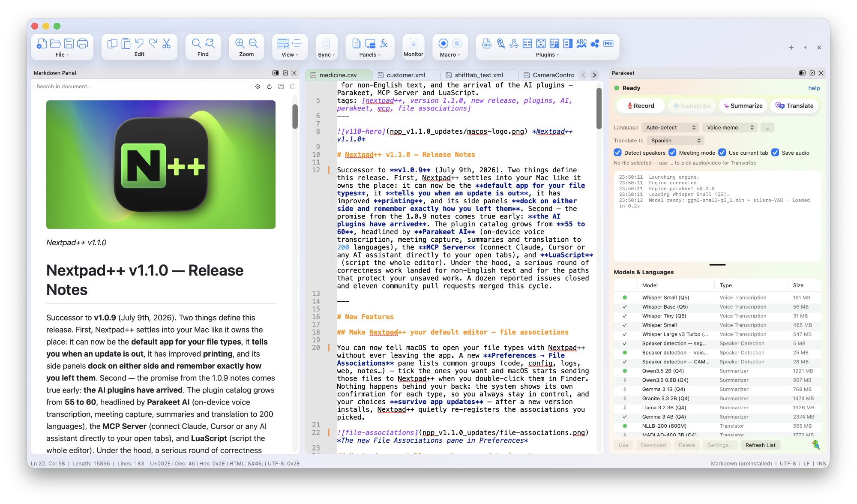Click the stop macro recording icon
Viewport: 857px width, 504px height.
point(457,44)
